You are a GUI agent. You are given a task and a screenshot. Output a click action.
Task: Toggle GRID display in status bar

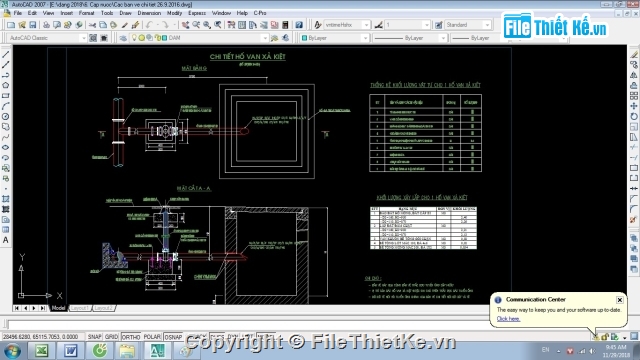coord(111,337)
